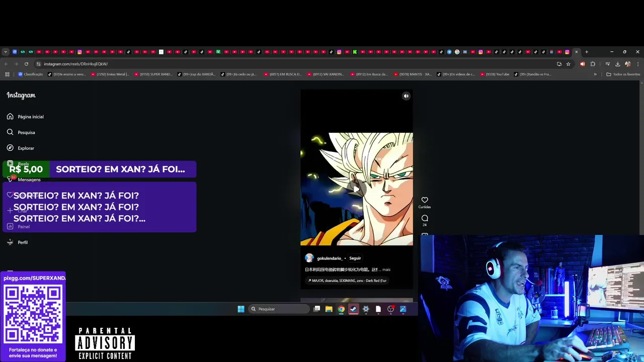644x362 pixels.
Task: Open the gokulendario_ profile link
Action: click(330, 258)
